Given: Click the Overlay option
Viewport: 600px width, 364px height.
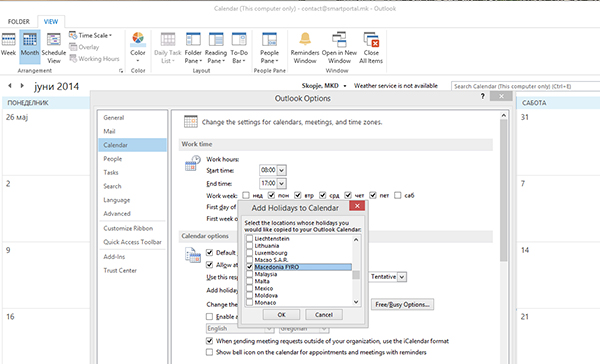Looking at the screenshot, I should (x=84, y=47).
